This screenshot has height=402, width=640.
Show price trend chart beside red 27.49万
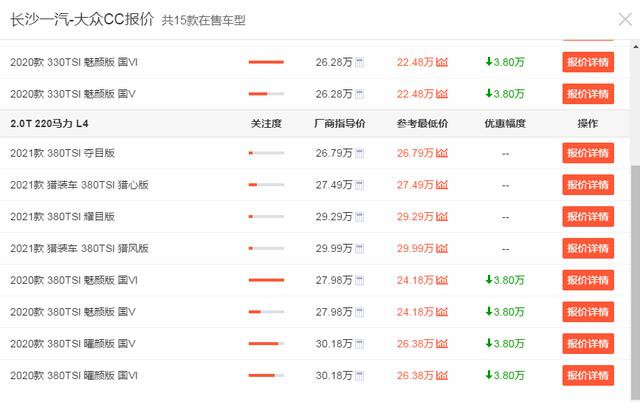[x=442, y=185]
